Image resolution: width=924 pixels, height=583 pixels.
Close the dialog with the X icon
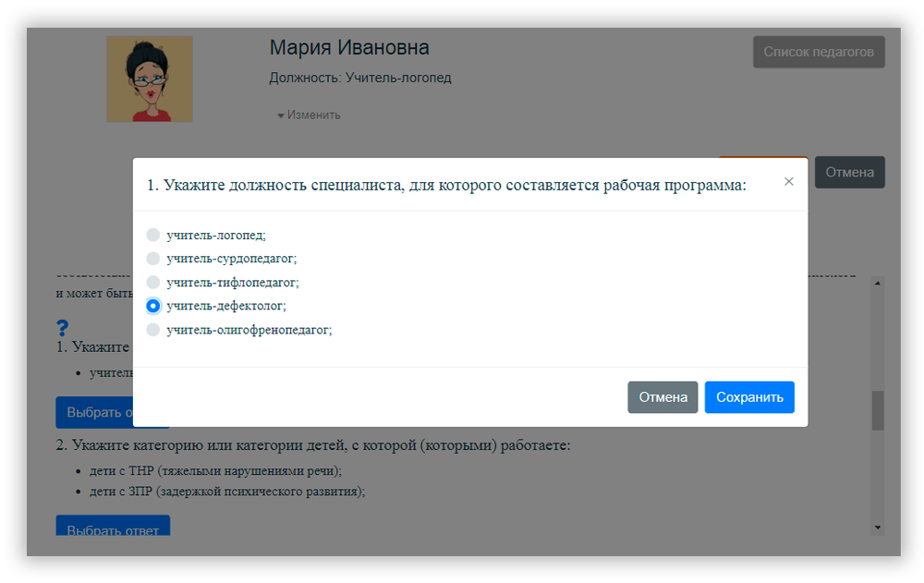tap(788, 182)
